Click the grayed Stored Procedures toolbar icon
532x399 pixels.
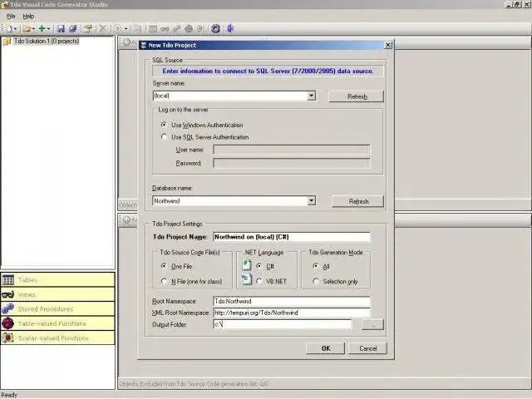coord(176,29)
